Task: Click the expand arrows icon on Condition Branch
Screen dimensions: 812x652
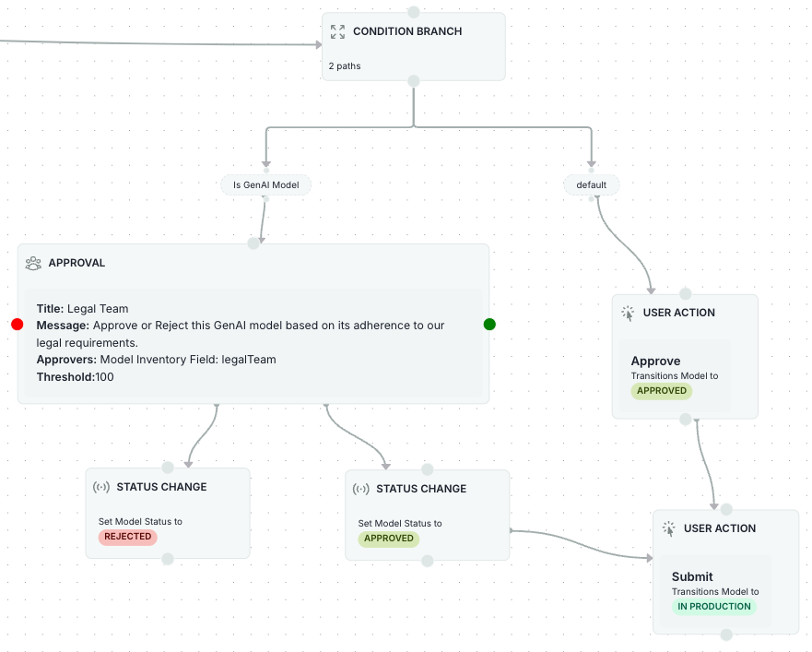Action: (x=337, y=31)
